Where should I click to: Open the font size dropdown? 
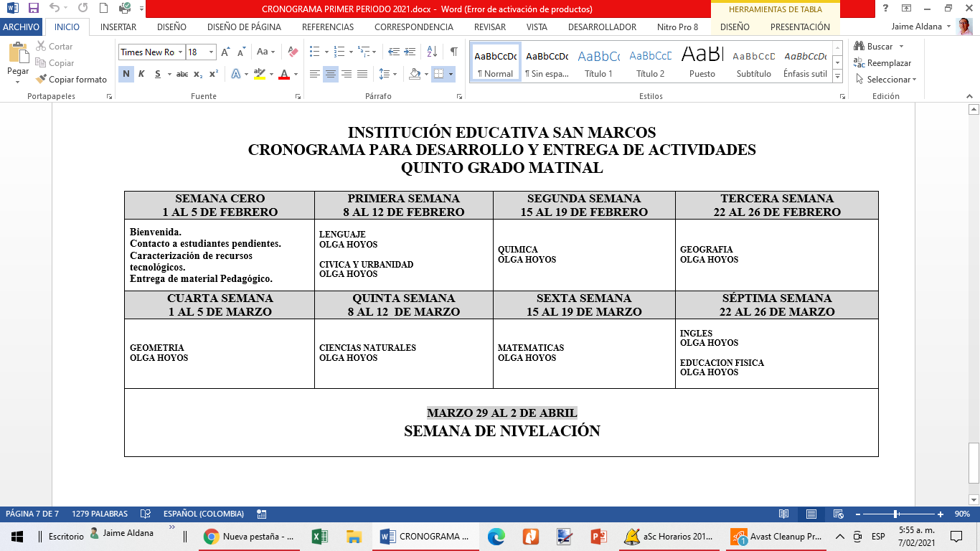pyautogui.click(x=212, y=52)
